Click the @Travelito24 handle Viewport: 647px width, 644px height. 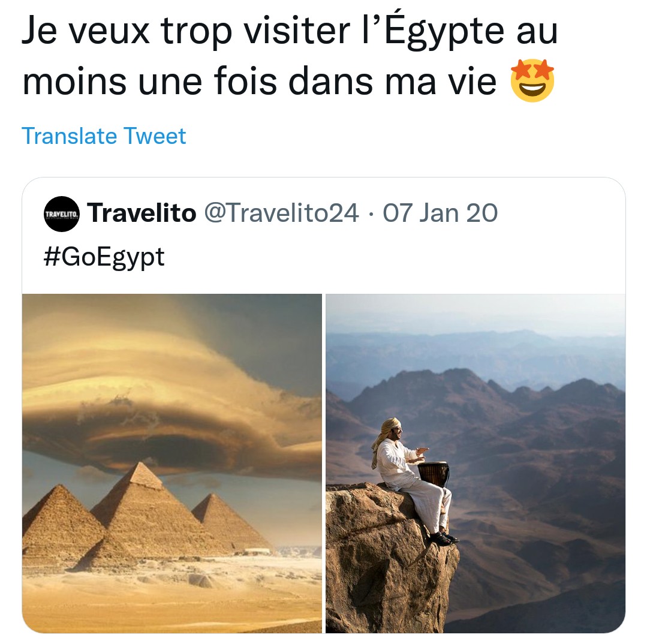[282, 213]
